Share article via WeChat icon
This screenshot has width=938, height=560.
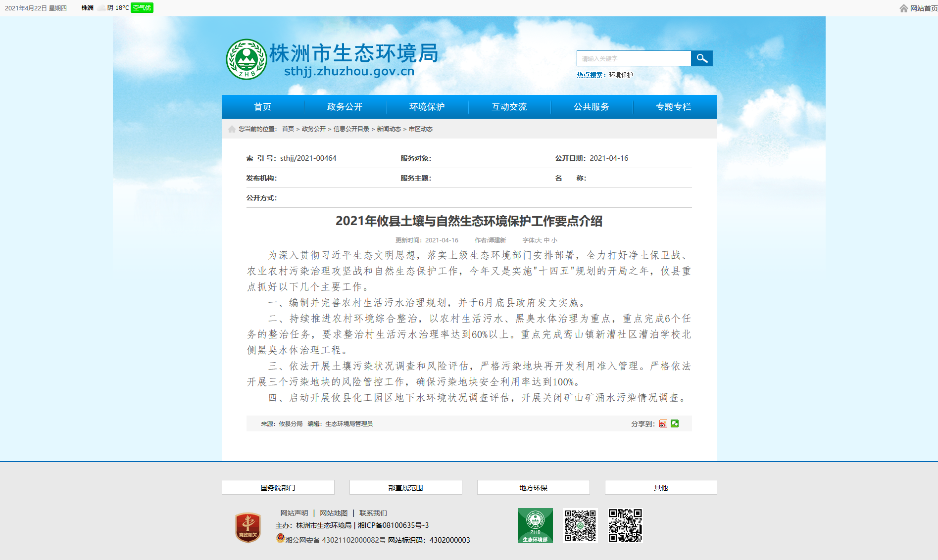(675, 424)
